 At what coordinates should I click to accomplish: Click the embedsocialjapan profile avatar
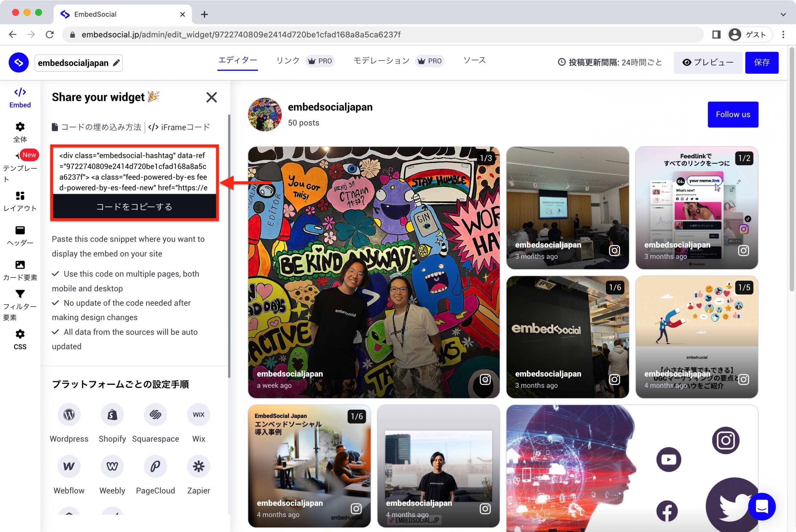click(x=265, y=114)
